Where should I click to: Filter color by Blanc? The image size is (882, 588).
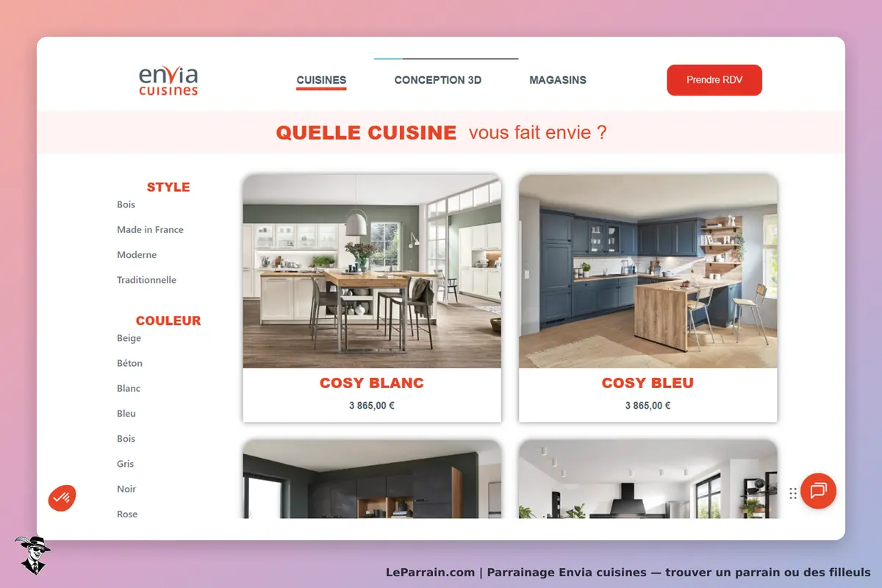(129, 388)
